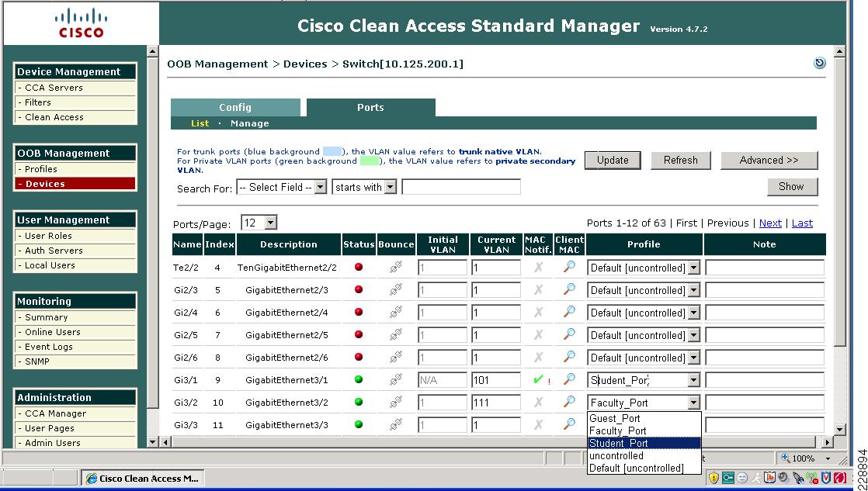
Task: View client MAC for port Gi3/1
Action: [569, 379]
